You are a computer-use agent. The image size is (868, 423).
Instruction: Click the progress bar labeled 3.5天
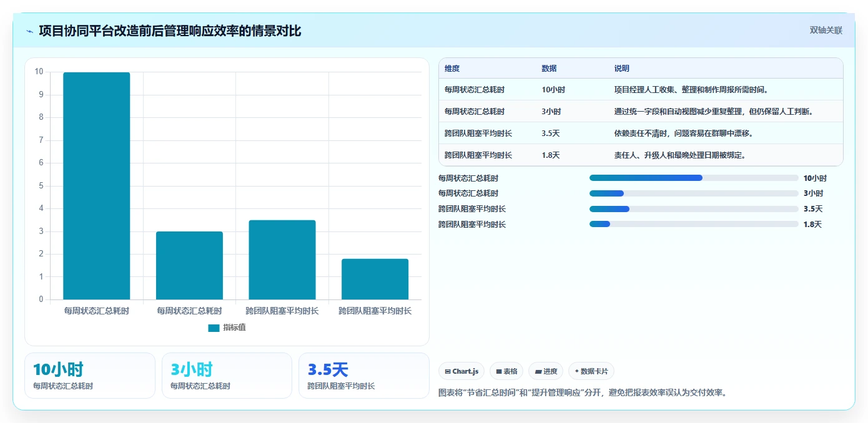tap(694, 209)
